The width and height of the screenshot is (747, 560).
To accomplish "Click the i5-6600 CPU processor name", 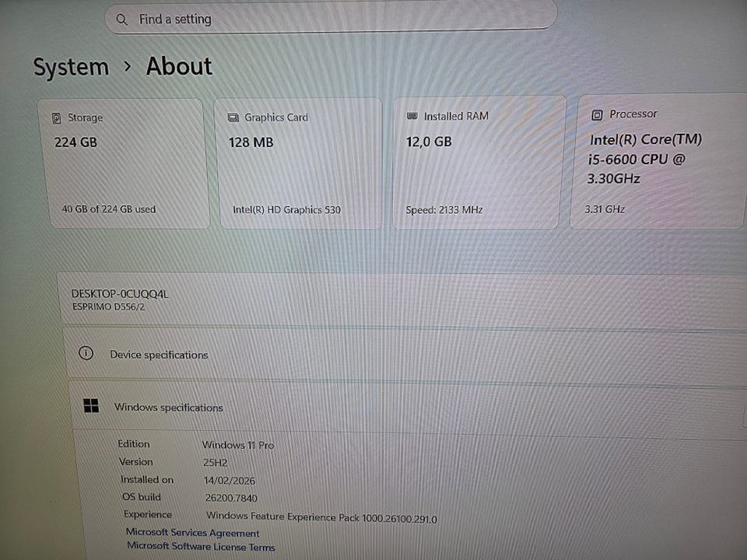I will pos(646,159).
